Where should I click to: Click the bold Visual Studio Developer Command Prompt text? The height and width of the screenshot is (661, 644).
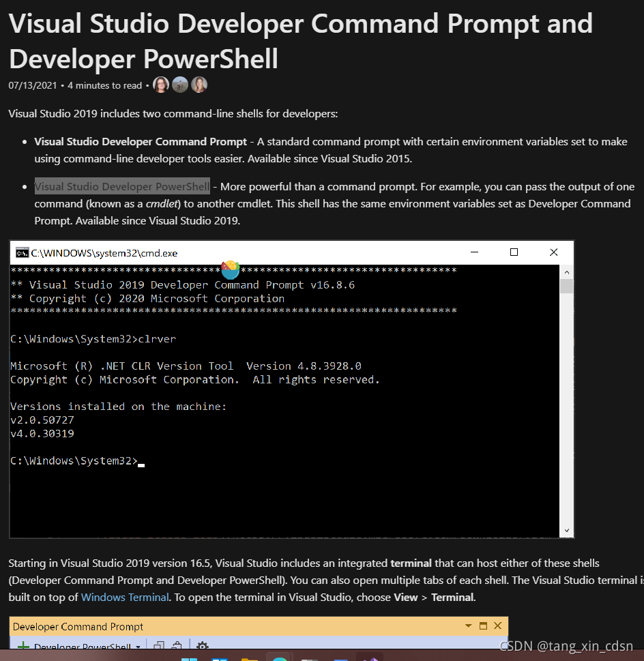[x=141, y=142]
